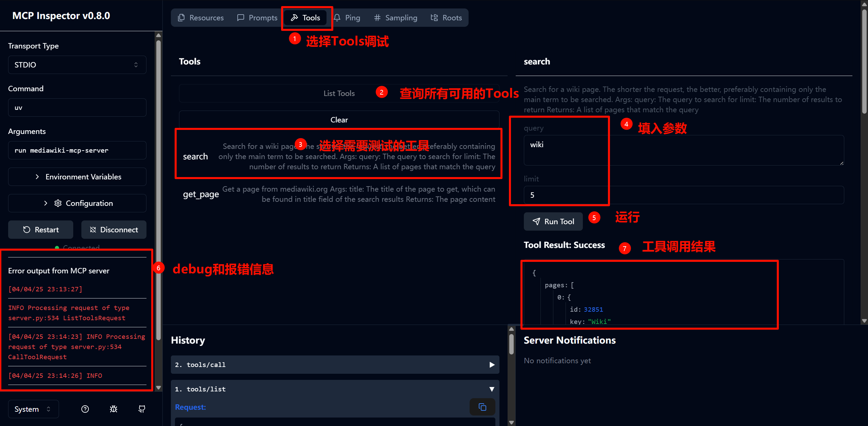The width and height of the screenshot is (868, 426).
Task: Open the bug report icon
Action: 114,409
